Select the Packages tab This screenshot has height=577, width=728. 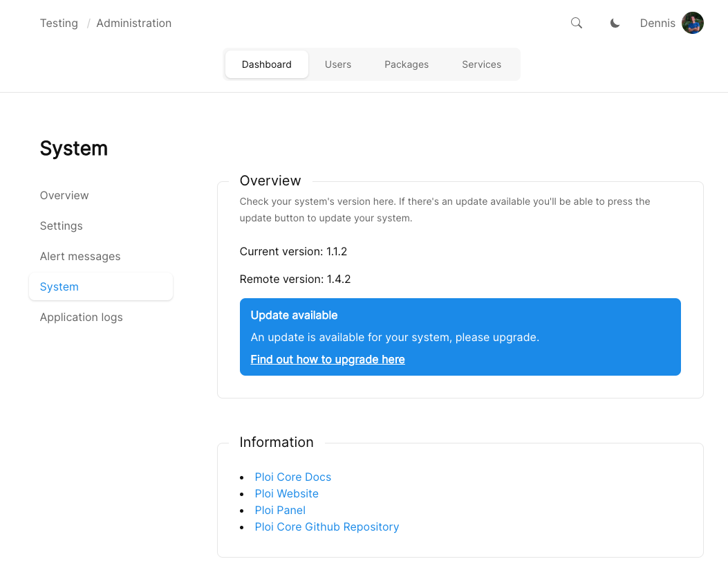pyautogui.click(x=406, y=64)
